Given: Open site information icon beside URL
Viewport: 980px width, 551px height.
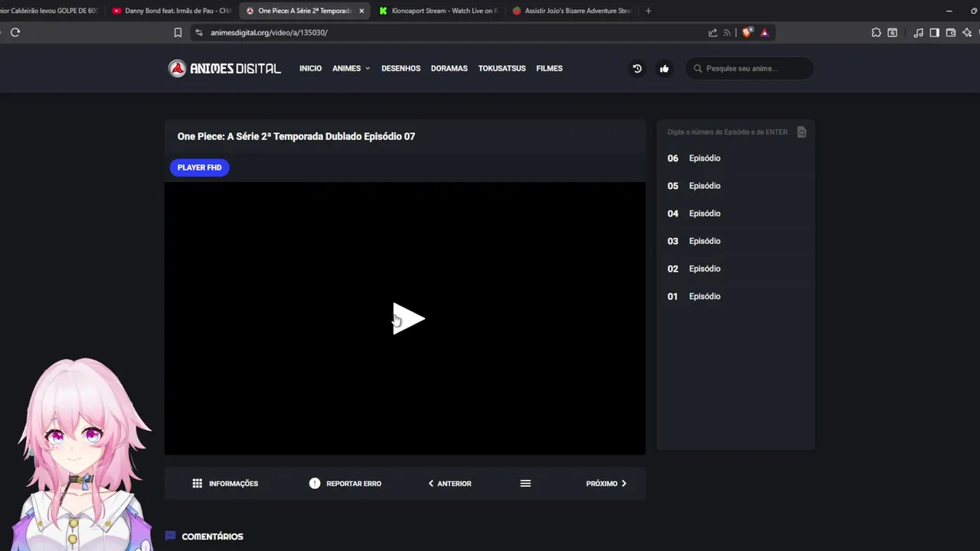Looking at the screenshot, I should [x=198, y=32].
